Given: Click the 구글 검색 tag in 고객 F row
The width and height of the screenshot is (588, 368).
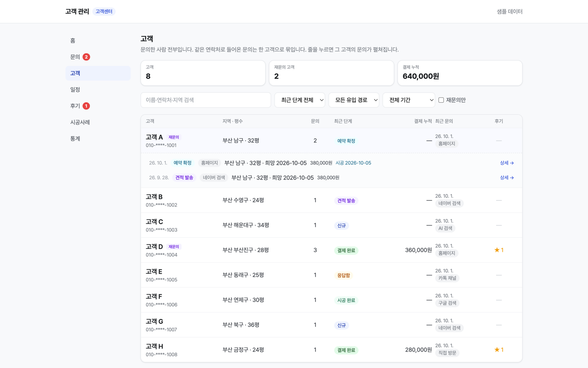Looking at the screenshot, I should pos(447,303).
